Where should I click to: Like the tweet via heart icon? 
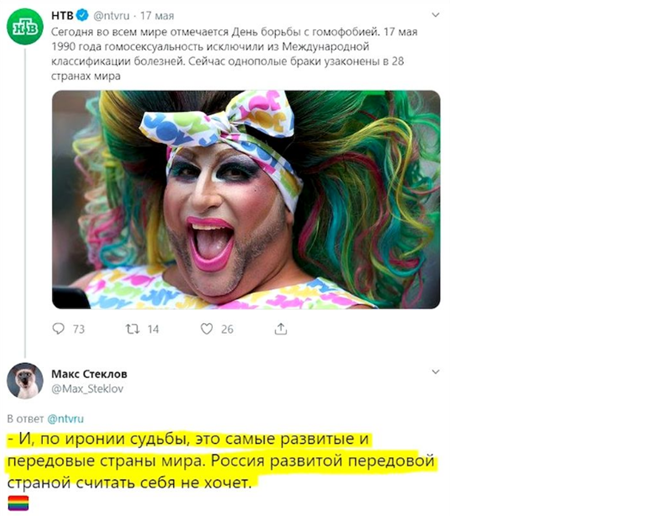point(206,329)
